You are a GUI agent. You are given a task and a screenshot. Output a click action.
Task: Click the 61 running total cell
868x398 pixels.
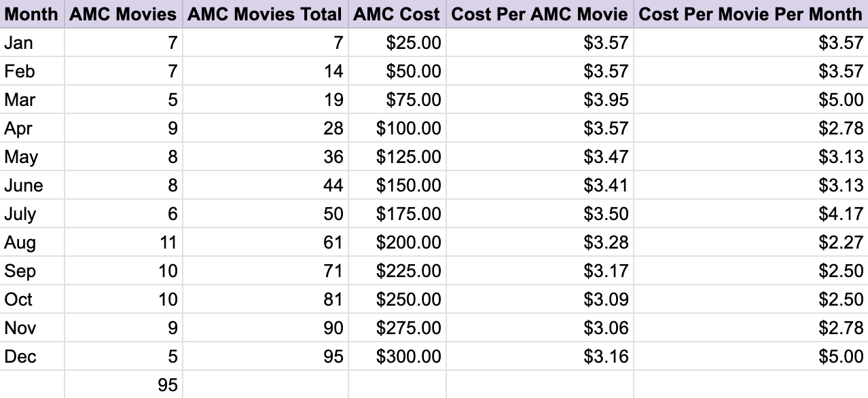265,242
